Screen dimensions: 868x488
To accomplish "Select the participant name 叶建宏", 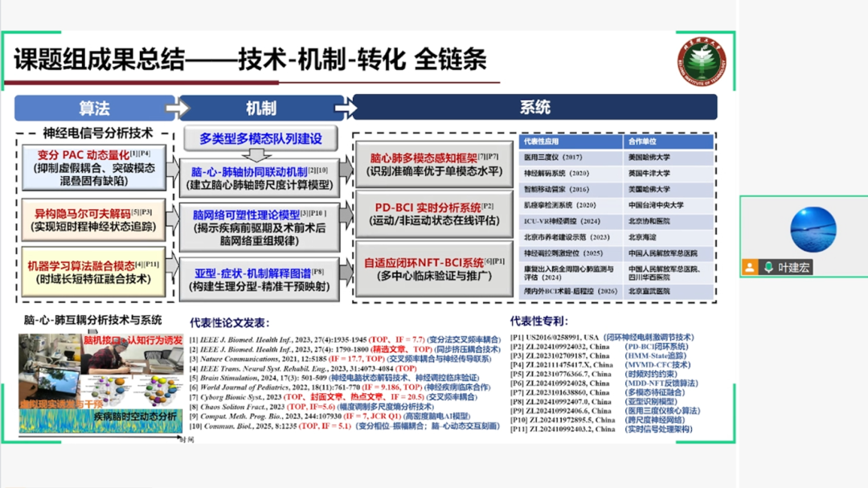I will pyautogui.click(x=794, y=268).
